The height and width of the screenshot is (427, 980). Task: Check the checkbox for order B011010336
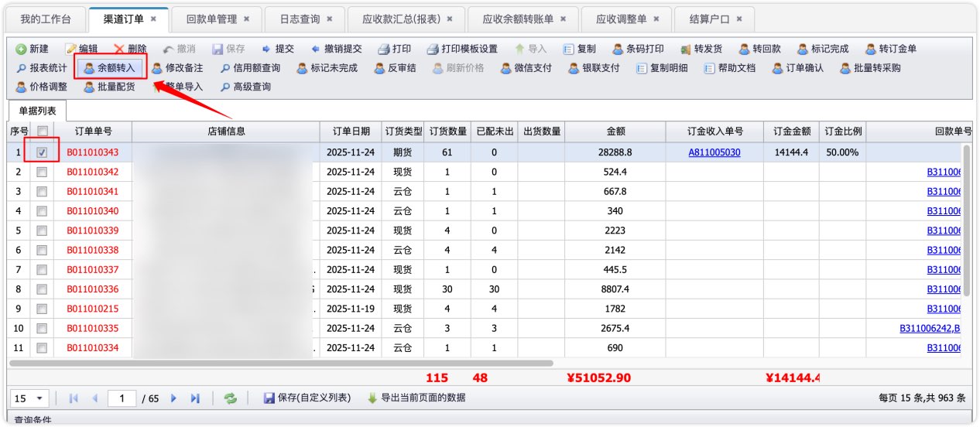click(x=42, y=289)
